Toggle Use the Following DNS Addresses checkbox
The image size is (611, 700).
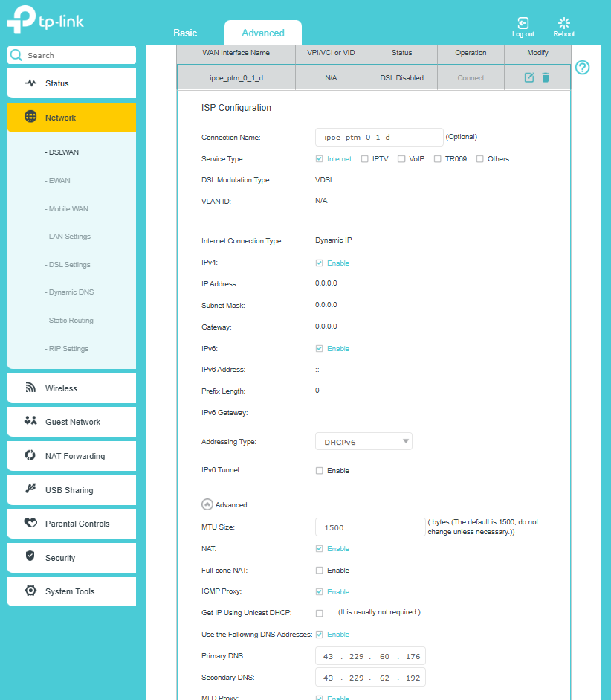click(x=320, y=635)
